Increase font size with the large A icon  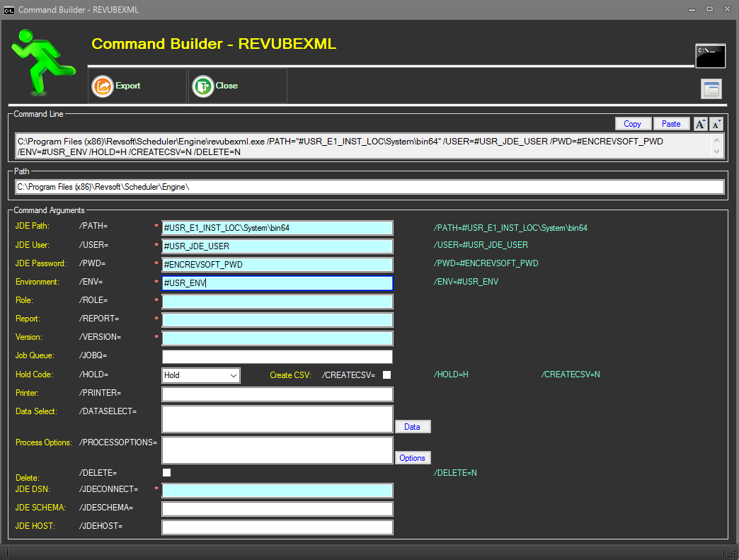pos(701,123)
